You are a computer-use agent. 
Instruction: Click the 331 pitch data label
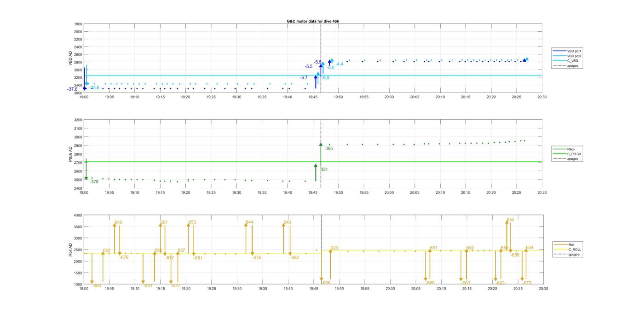[x=324, y=169]
